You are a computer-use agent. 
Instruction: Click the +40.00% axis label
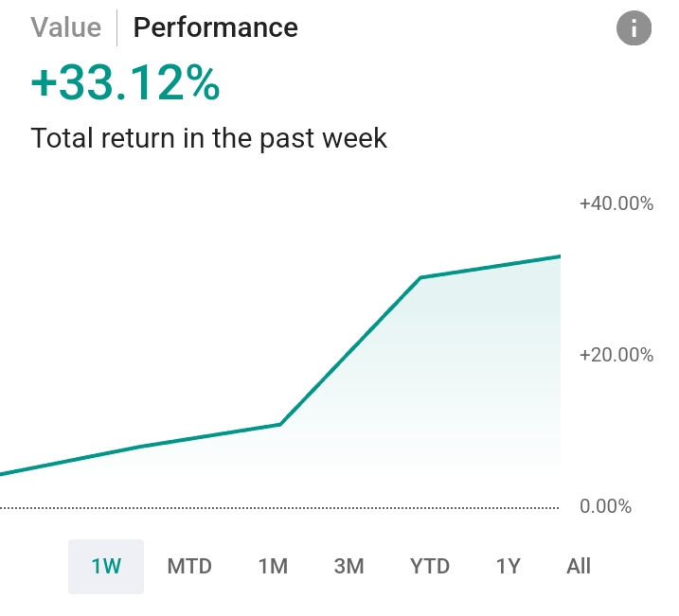point(616,203)
